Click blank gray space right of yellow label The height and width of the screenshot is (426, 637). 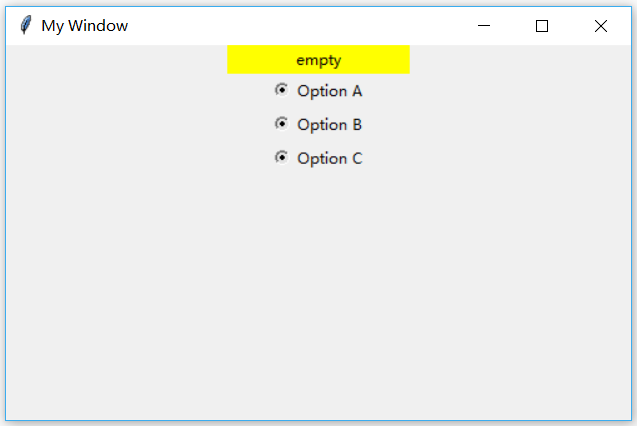point(520,60)
